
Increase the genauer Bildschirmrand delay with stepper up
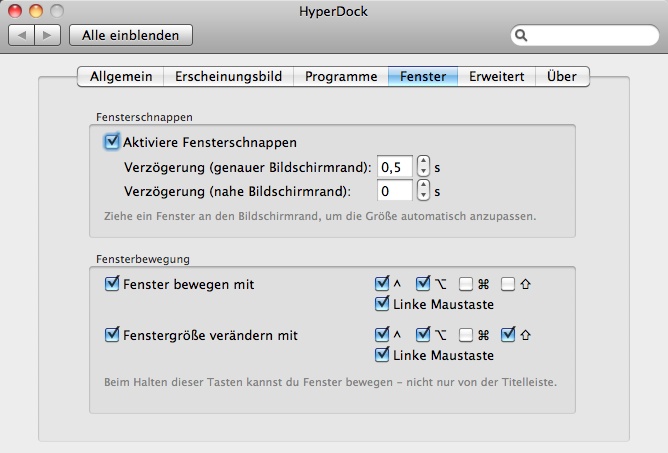pos(423,161)
